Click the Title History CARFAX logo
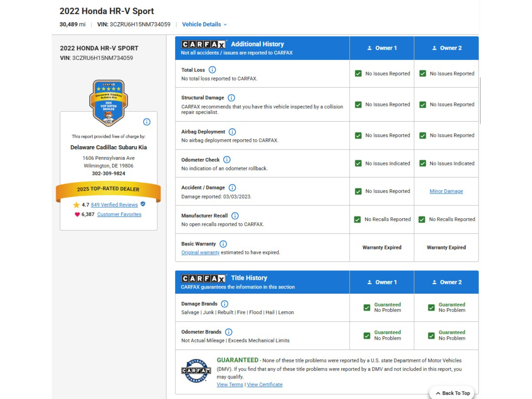 (203, 278)
